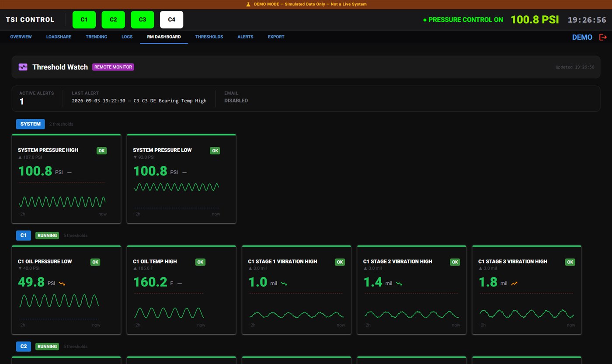This screenshot has height=364, width=612.
Task: Select compressor C2 button in header
Action: (113, 20)
